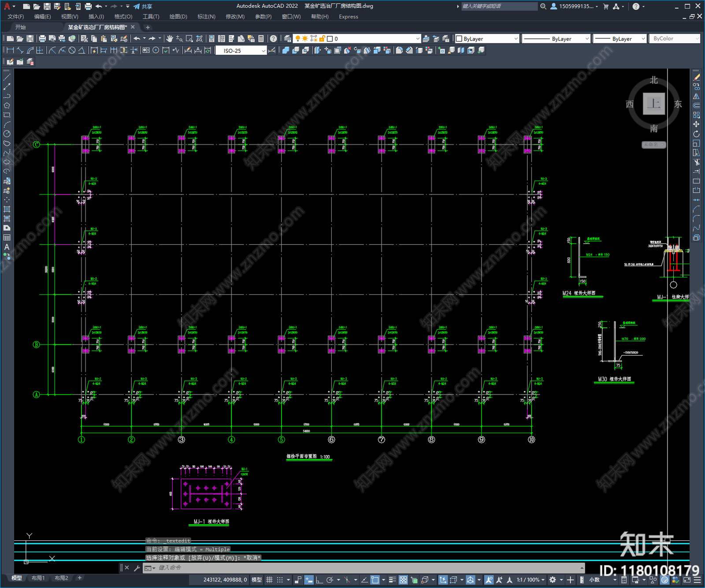Click the Share (共享) button in the title bar

coord(143,6)
